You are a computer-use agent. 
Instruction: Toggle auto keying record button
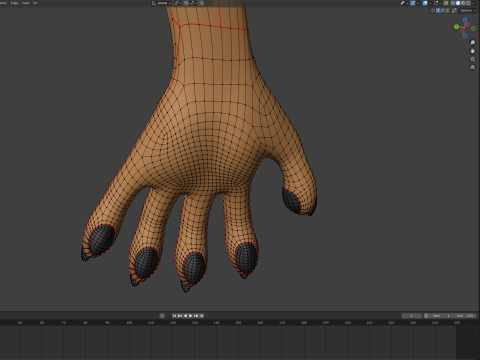click(162, 316)
